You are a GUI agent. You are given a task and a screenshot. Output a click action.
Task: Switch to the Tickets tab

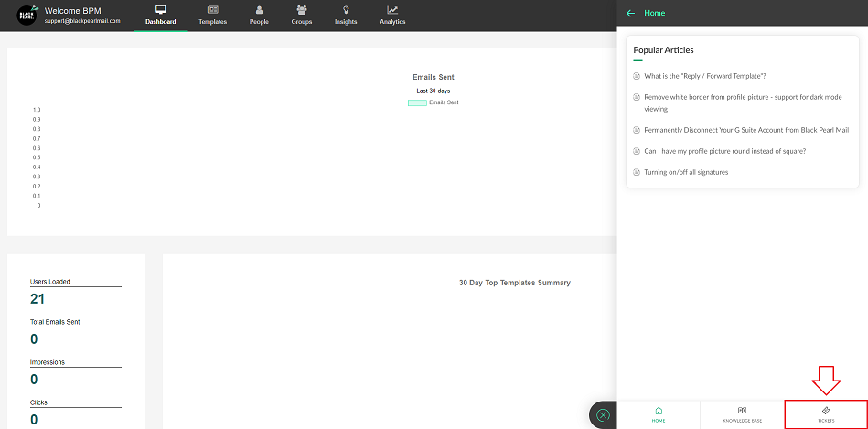(825, 414)
